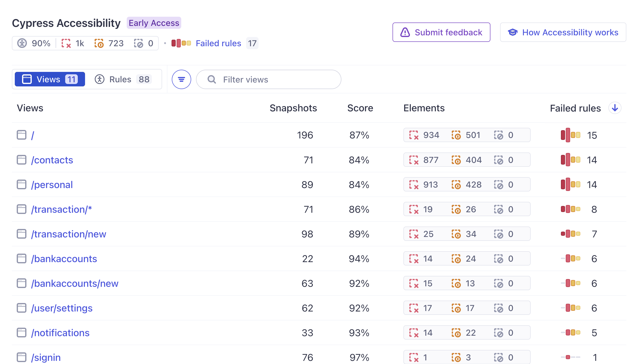Expand the /transaction/* route row
The image size is (637, 364).
coord(62,209)
